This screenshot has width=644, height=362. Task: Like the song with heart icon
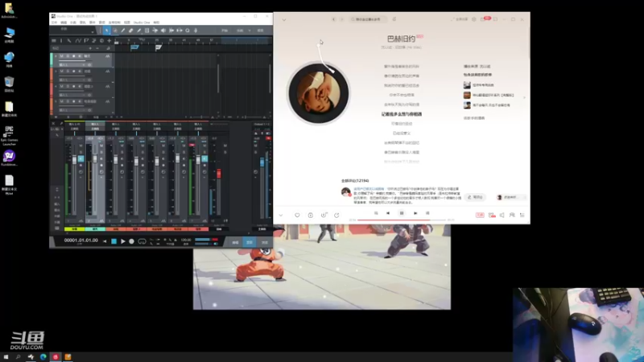tap(297, 215)
